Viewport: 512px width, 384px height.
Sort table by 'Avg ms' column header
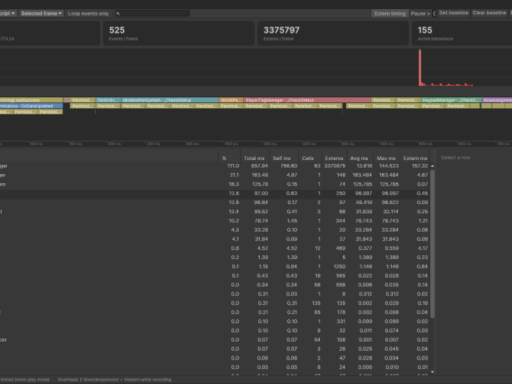coord(359,158)
